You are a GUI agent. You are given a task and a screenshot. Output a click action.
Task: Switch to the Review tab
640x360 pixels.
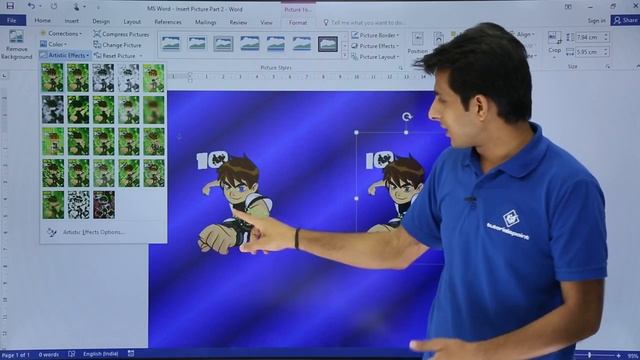click(238, 22)
